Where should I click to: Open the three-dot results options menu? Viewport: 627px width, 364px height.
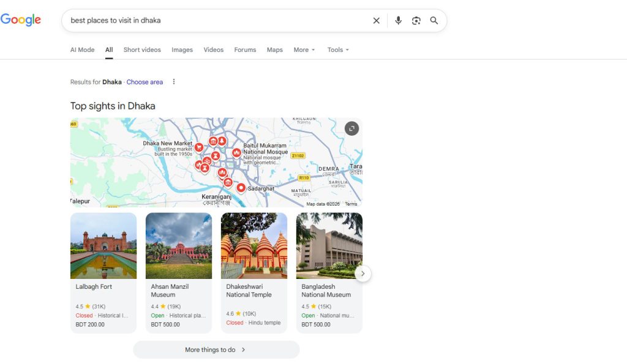(x=174, y=82)
